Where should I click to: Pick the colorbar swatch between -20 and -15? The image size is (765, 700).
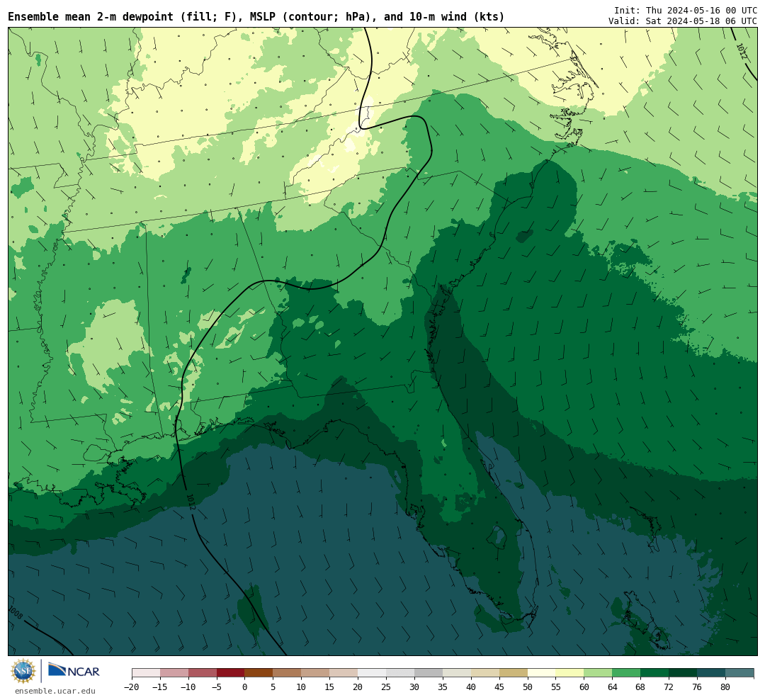(x=146, y=673)
